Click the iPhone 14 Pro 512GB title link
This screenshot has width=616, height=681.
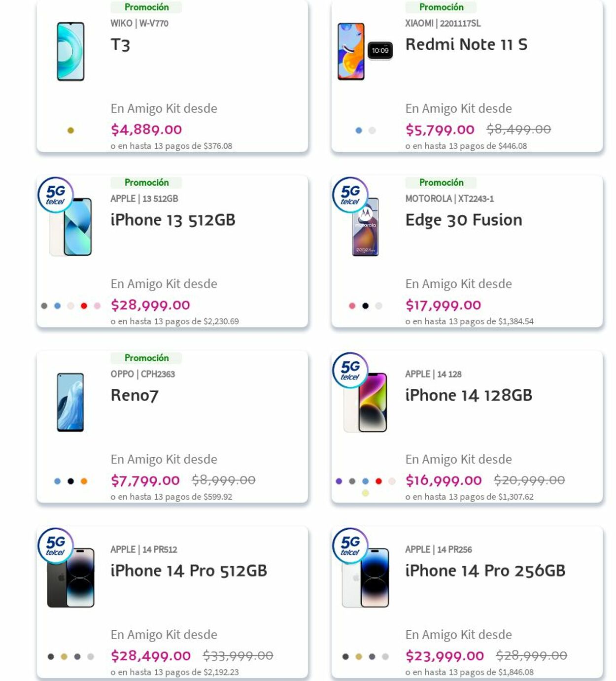pyautogui.click(x=189, y=571)
